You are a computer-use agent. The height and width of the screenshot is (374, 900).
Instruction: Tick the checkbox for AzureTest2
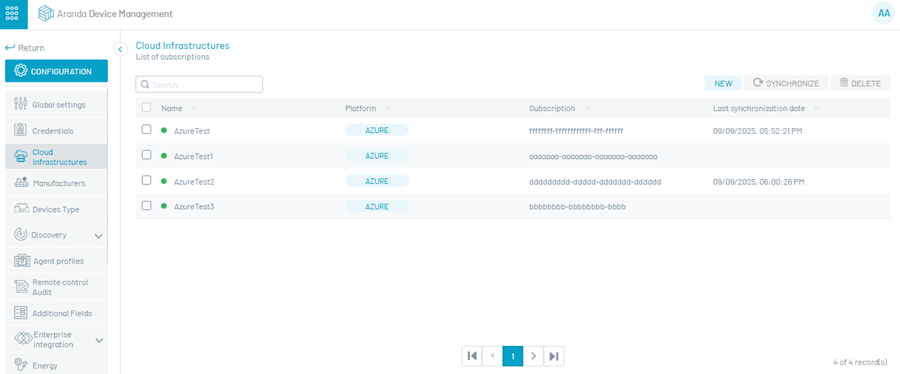[x=146, y=180]
